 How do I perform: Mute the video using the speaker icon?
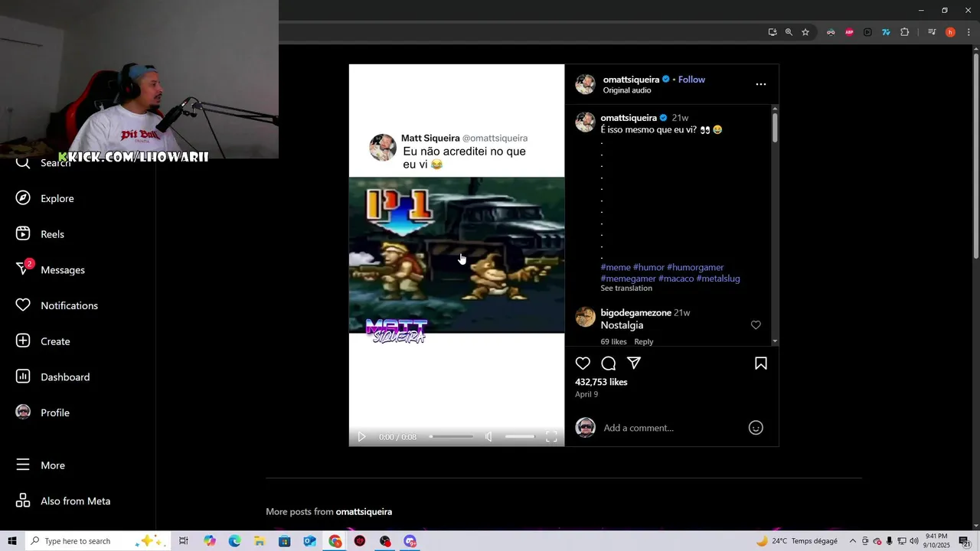tap(488, 437)
